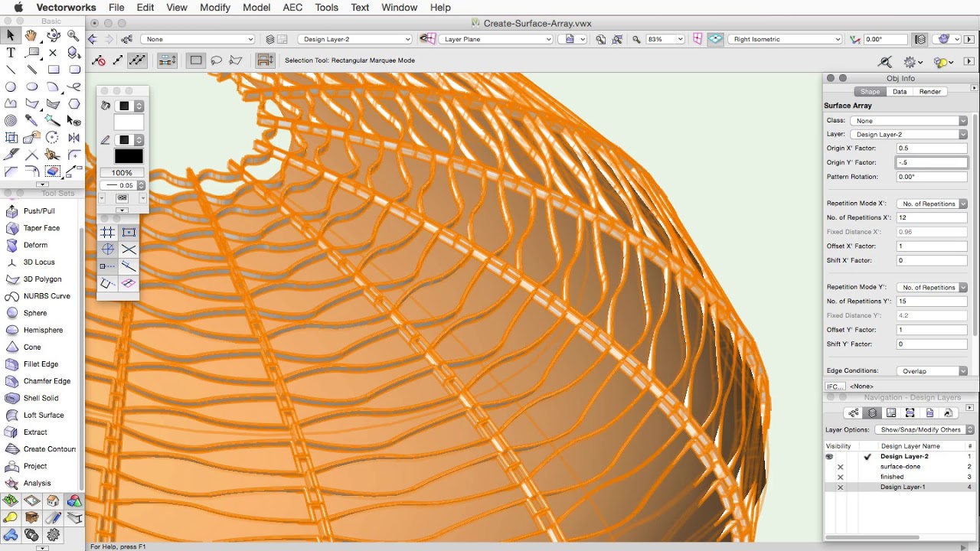This screenshot has height=551, width=980.
Task: Open the Layer dropdown in Obj Info
Action: (910, 135)
